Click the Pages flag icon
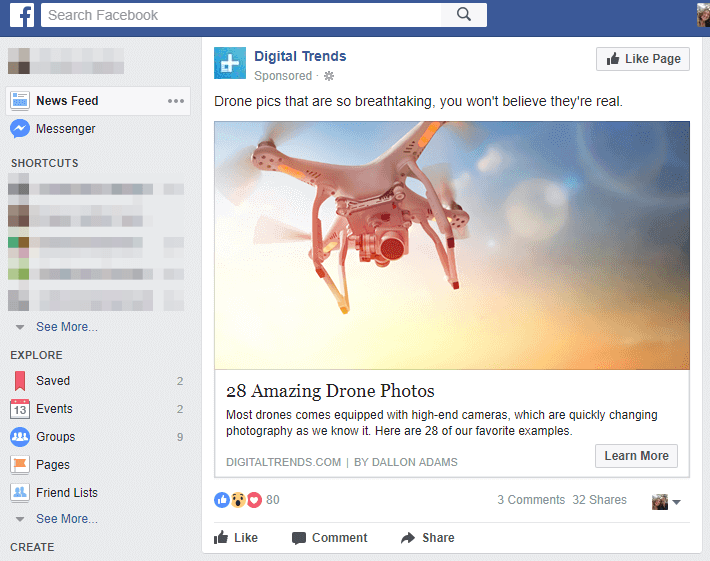The width and height of the screenshot is (710, 561). [19, 465]
